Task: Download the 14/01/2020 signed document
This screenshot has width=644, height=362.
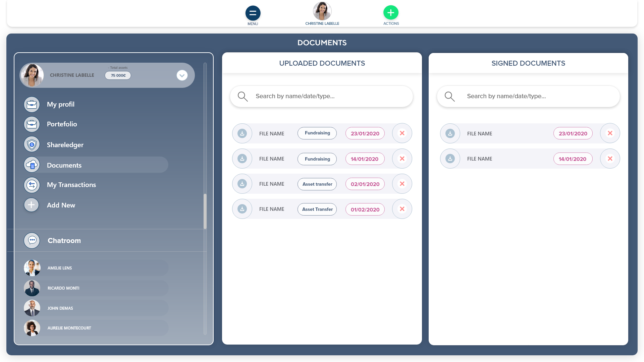Action: (x=450, y=159)
